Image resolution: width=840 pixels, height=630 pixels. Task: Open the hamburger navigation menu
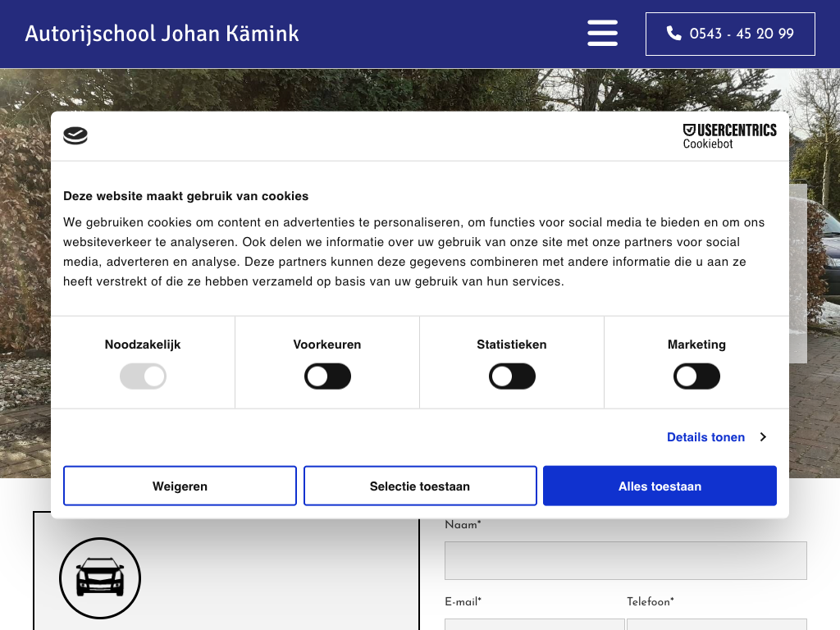pos(602,34)
